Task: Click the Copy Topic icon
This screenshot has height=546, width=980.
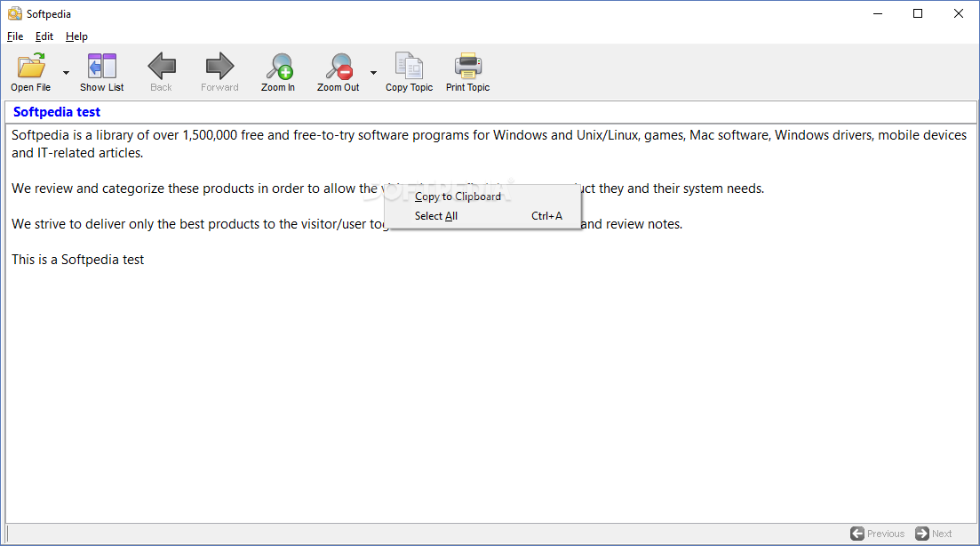Action: click(x=409, y=66)
